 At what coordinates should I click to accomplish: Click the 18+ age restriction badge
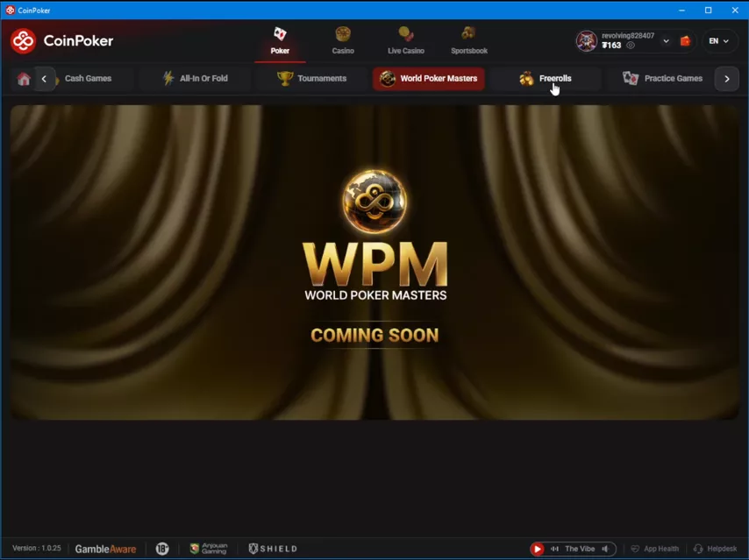click(x=162, y=549)
